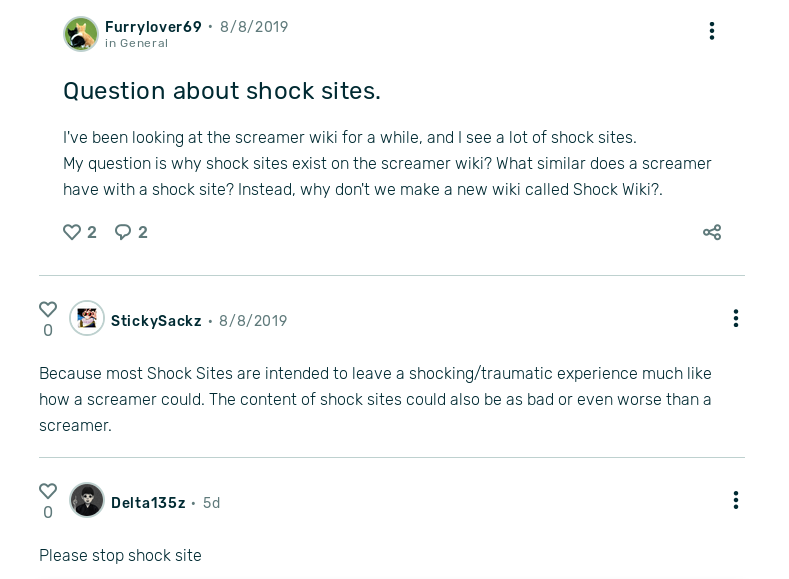
Task: Click the 8/8/2019 timestamp on StickySackz's reply
Action: [253, 321]
